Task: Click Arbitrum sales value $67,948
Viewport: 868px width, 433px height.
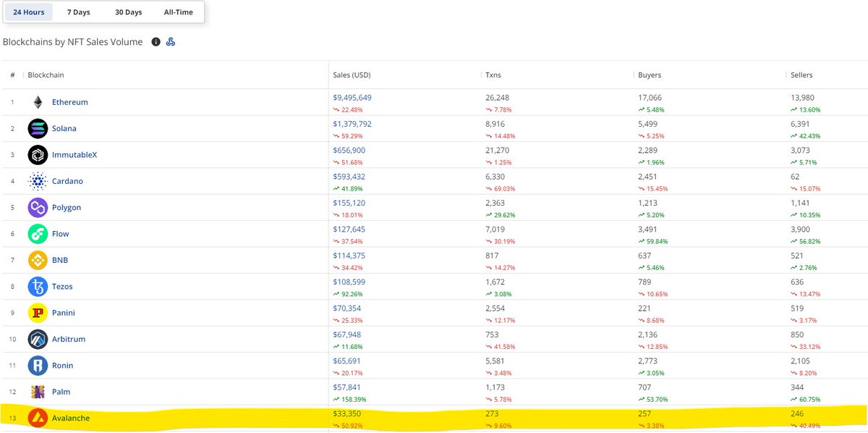Action: point(347,334)
